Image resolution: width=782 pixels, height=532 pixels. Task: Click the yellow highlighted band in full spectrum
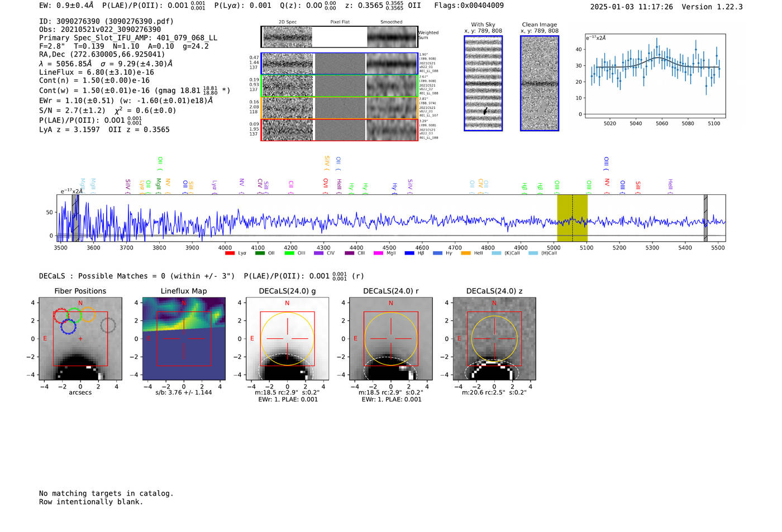pyautogui.click(x=572, y=218)
